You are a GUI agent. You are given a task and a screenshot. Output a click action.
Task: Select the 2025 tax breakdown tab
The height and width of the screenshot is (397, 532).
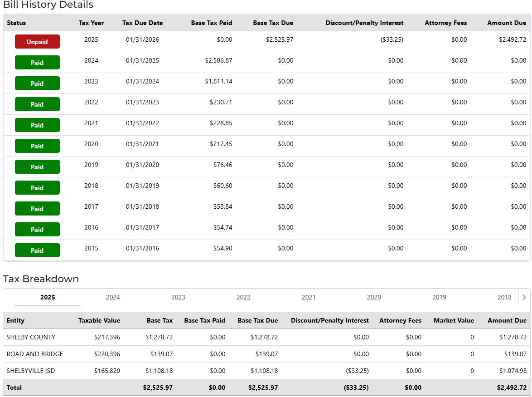tap(48, 297)
